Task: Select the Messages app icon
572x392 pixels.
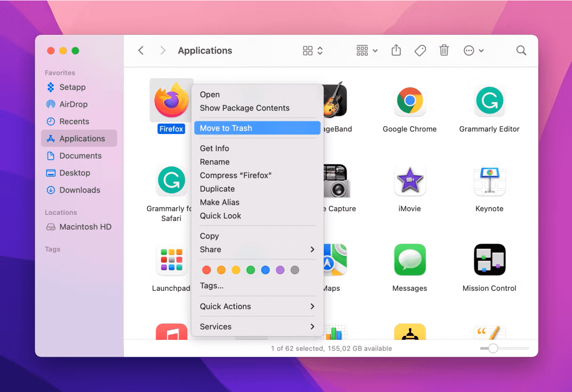Action: coord(410,259)
